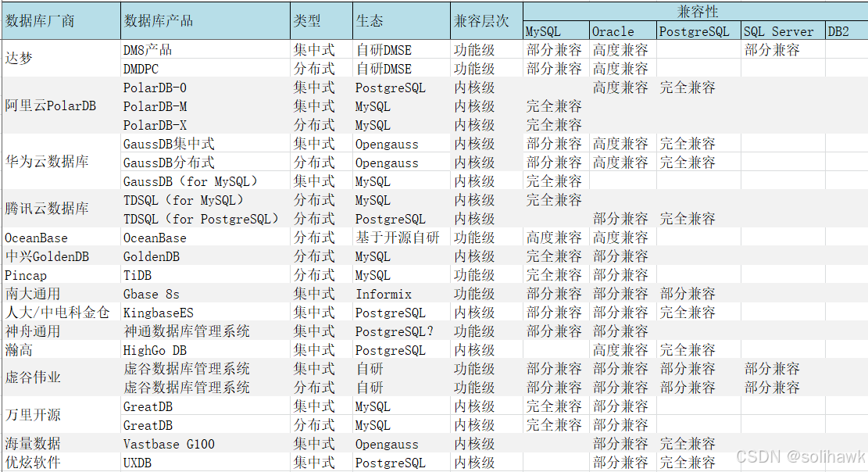Click the Oracle compatibility column header

coord(623,31)
